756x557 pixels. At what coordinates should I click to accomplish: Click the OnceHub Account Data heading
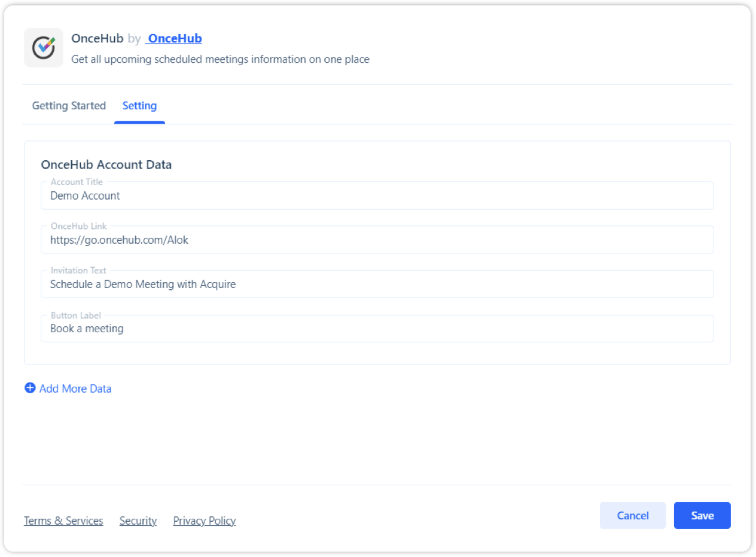(x=106, y=165)
